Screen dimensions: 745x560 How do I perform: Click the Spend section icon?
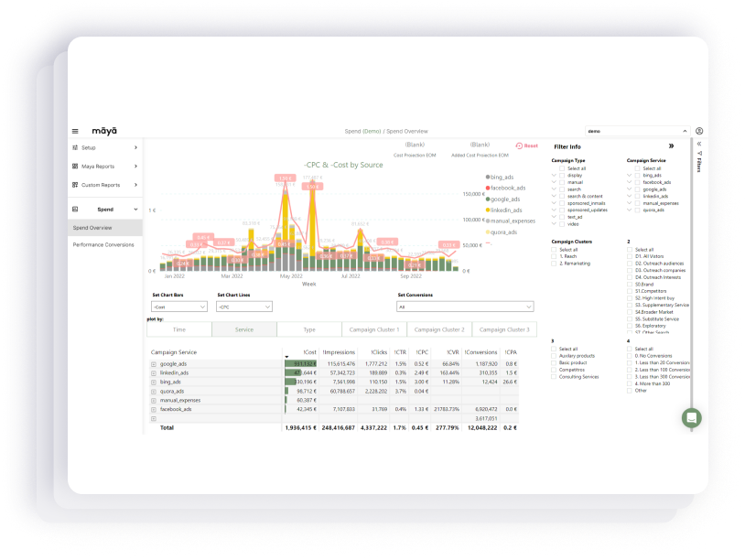pyautogui.click(x=75, y=209)
